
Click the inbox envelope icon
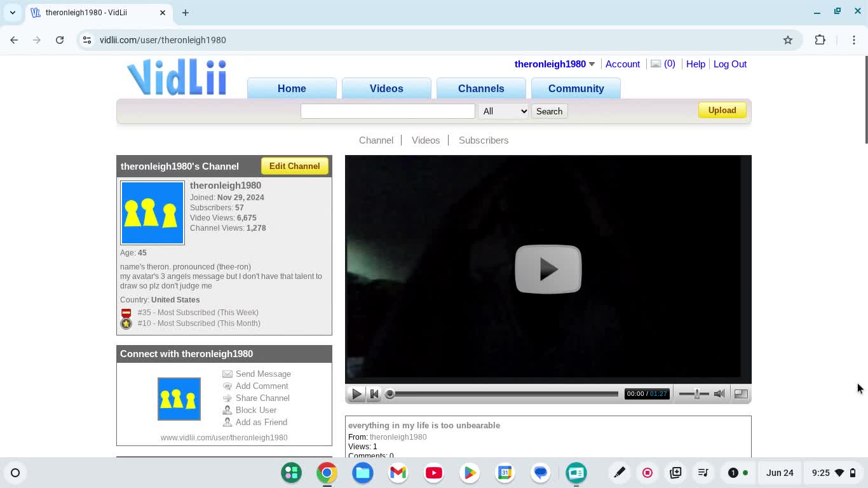point(656,64)
